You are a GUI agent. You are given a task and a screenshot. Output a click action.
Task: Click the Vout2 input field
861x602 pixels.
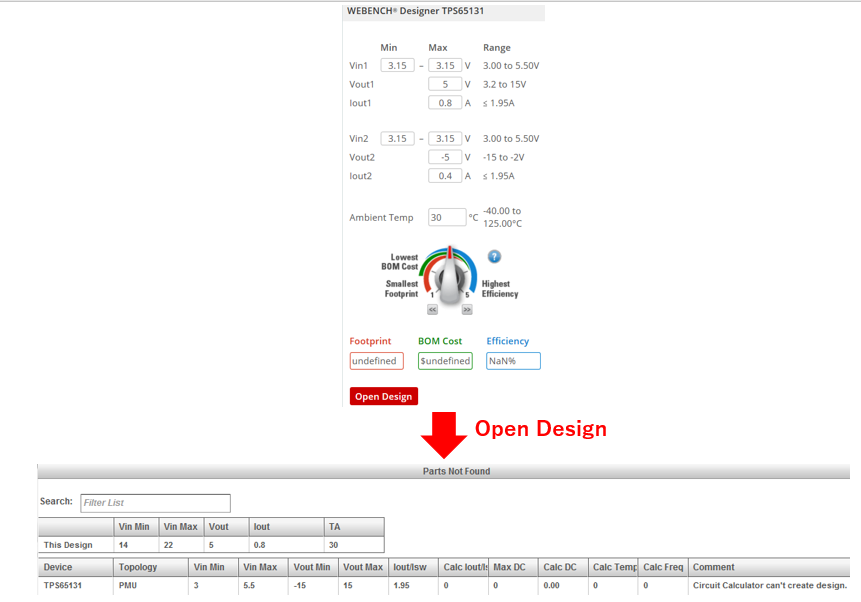tap(445, 157)
